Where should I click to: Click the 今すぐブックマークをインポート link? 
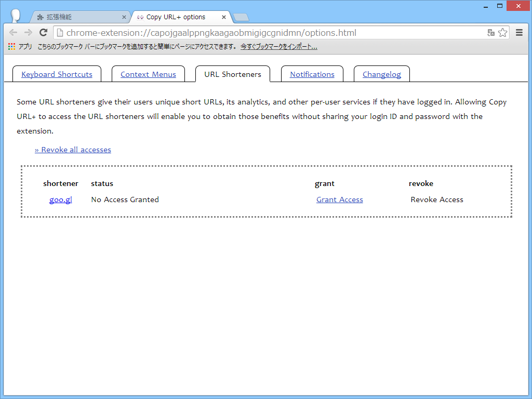279,46
